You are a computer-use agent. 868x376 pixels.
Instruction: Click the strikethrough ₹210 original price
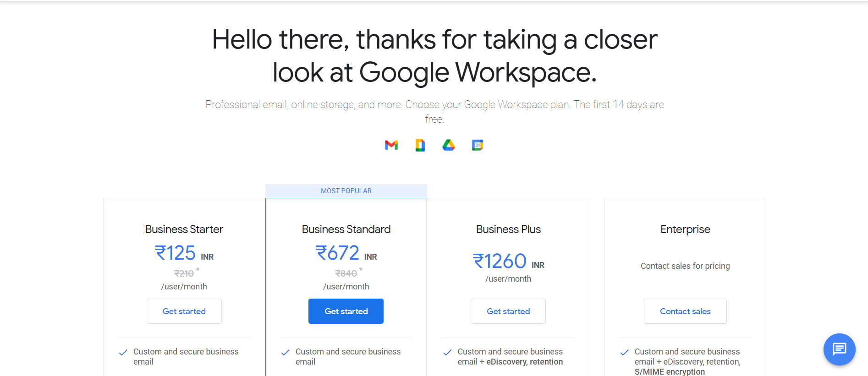point(184,273)
